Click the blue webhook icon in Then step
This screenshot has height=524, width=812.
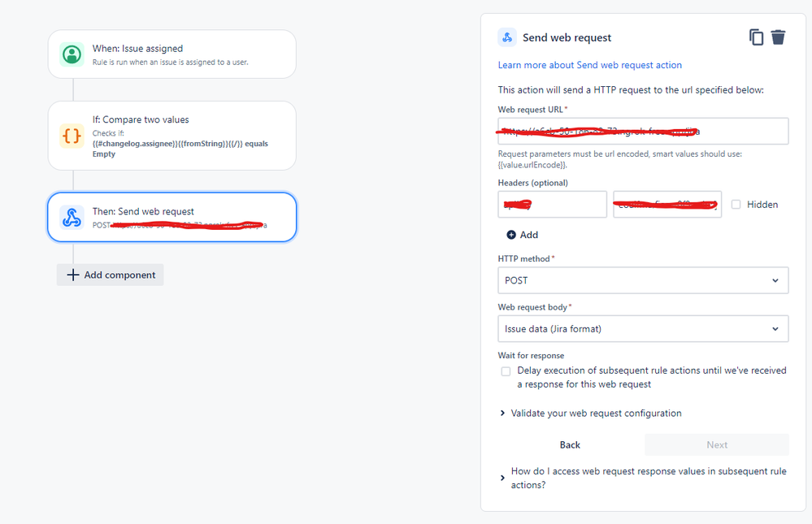(72, 218)
